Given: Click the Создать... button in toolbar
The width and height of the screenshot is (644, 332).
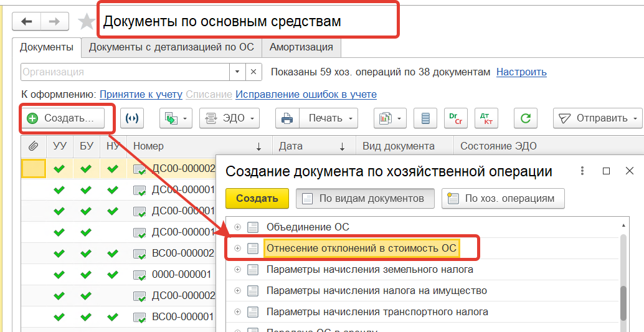Looking at the screenshot, I should 63,118.
